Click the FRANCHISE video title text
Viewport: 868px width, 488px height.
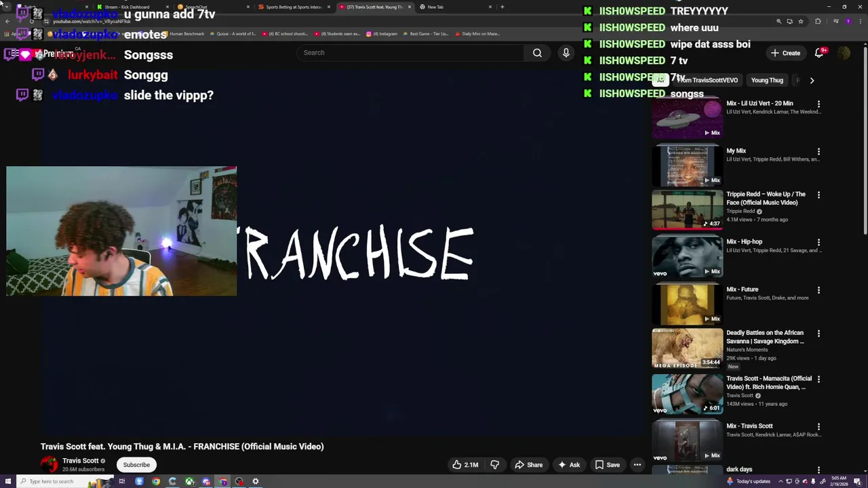(x=182, y=447)
